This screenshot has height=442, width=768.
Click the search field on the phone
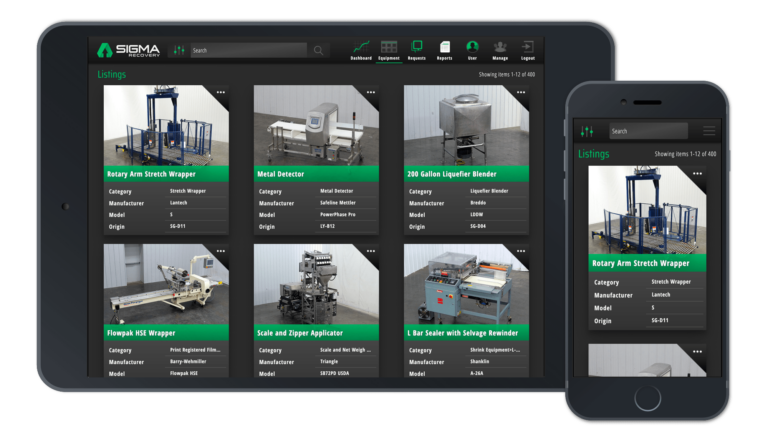coord(648,131)
